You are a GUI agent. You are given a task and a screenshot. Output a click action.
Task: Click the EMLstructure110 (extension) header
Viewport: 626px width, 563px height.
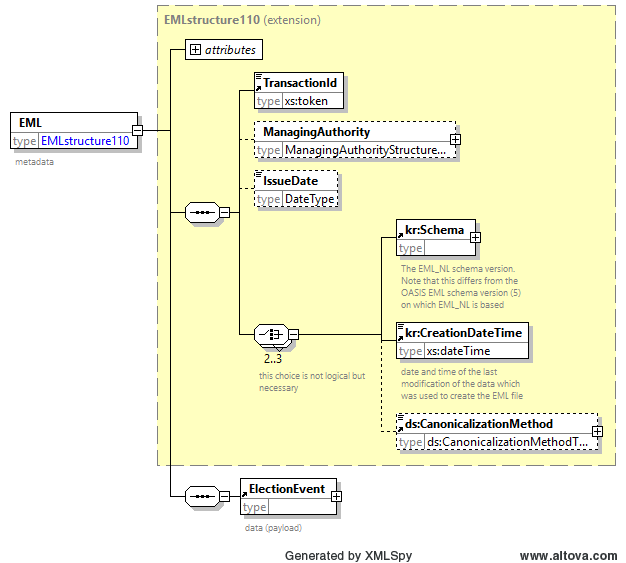[242, 20]
